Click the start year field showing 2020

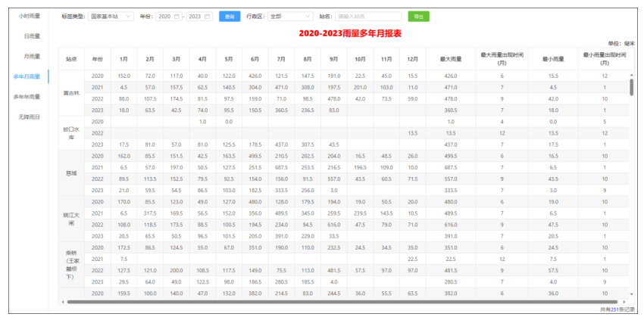(x=169, y=17)
